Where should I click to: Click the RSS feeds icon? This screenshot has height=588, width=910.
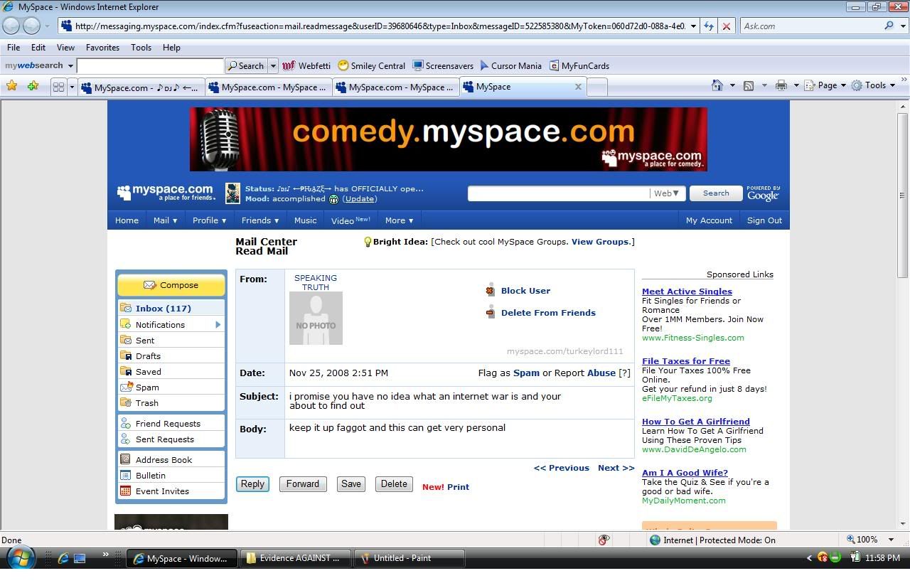749,85
